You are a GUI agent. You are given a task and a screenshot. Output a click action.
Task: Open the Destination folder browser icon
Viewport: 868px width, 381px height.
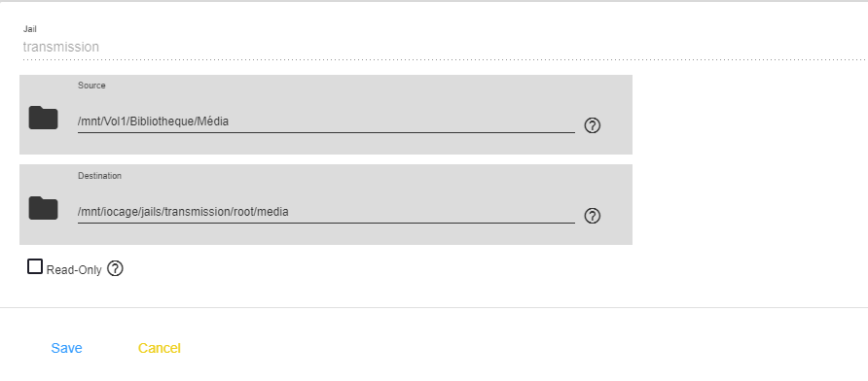(43, 208)
